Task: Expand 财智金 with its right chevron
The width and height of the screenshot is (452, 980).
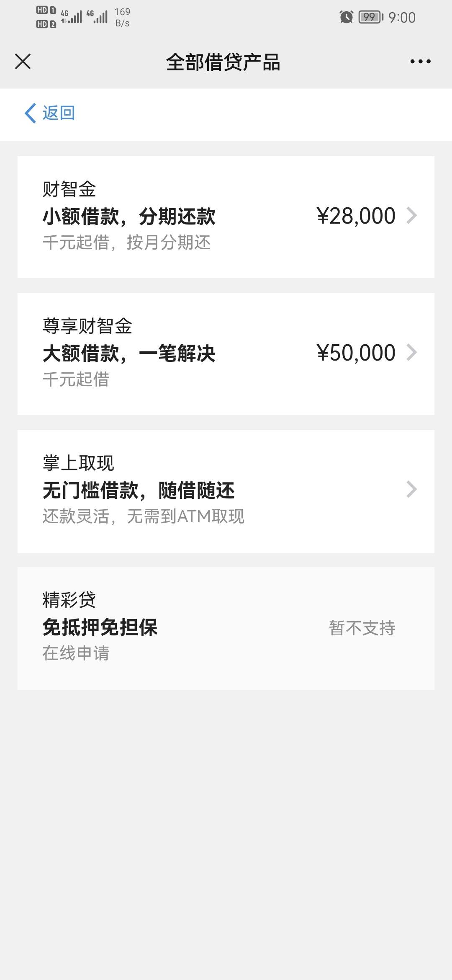Action: pos(412,216)
